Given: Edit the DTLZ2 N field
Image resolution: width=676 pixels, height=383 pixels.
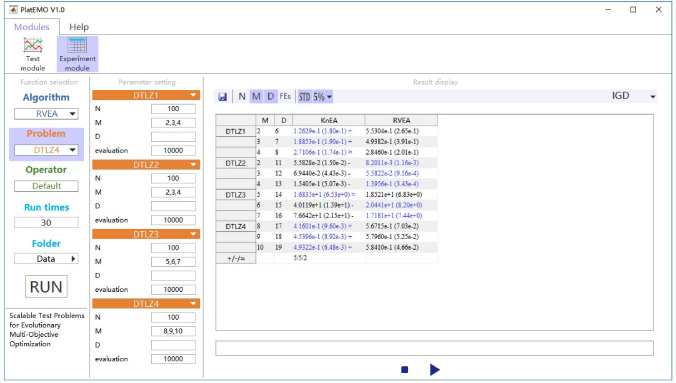Looking at the screenshot, I should pos(173,178).
